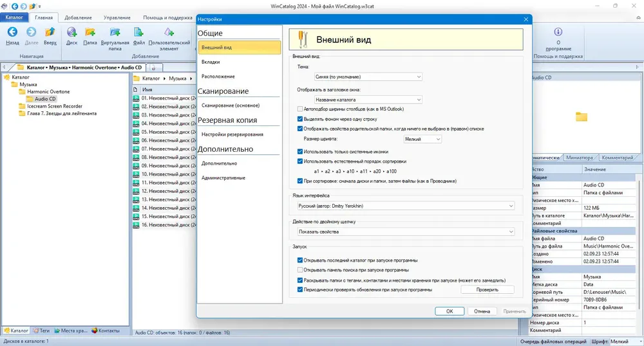Screen dimensions: 644x346
Task: Click the Файл add icon
Action: pyautogui.click(x=139, y=32)
